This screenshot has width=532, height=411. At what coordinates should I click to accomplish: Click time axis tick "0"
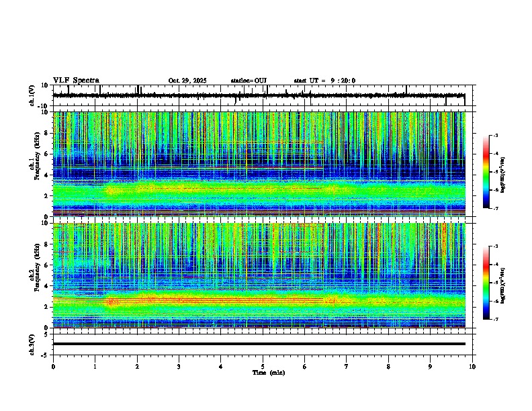point(53,367)
